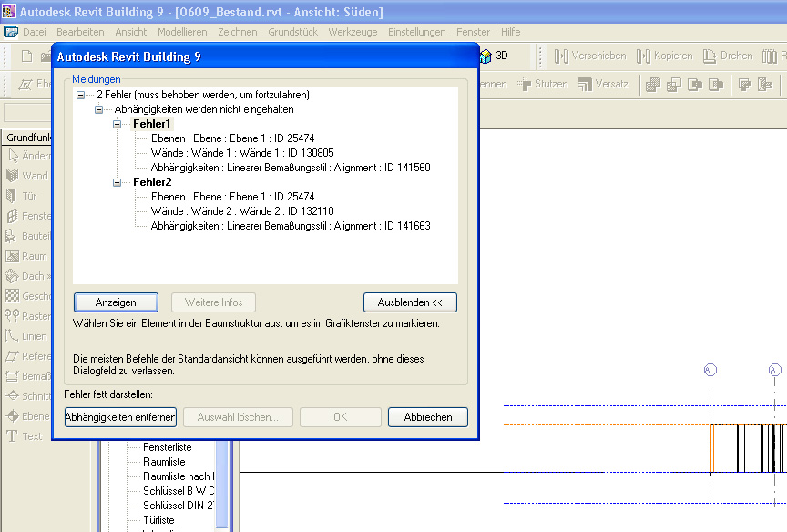Screen dimensions: 787x532
Task: Select 'Ebene 1 : ID 25474' under Fehler1
Action: point(233,138)
